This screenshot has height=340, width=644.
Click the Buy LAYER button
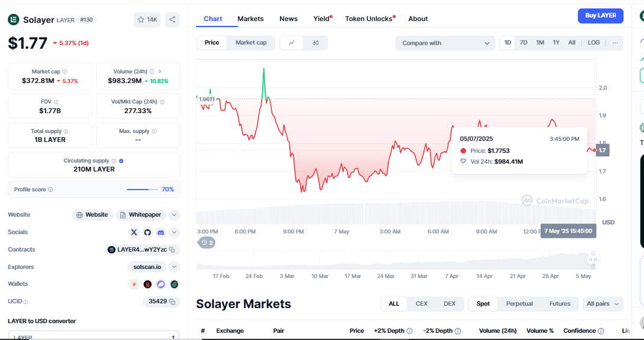point(601,16)
